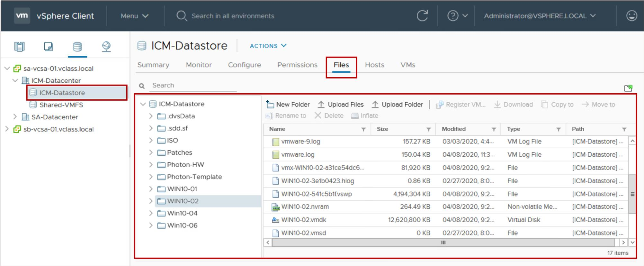
Task: Click Inflate toolbar button
Action: click(364, 116)
